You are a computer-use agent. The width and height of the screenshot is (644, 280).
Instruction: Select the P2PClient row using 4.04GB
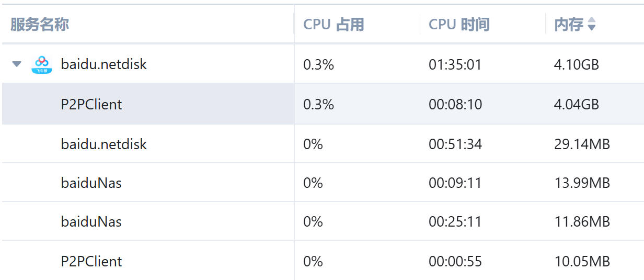(x=91, y=104)
